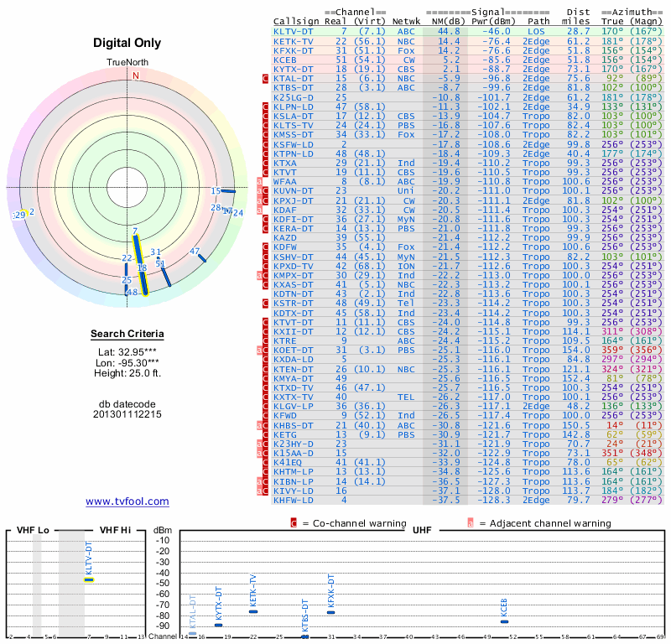671x644 pixels.
Task: Click the red co-channel legend icon
Action: [294, 523]
